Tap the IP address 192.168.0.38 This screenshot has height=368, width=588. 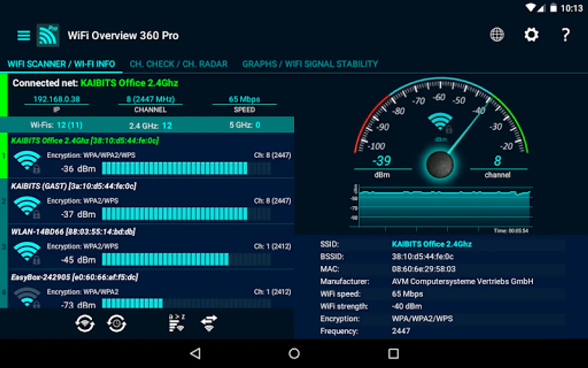(x=56, y=99)
